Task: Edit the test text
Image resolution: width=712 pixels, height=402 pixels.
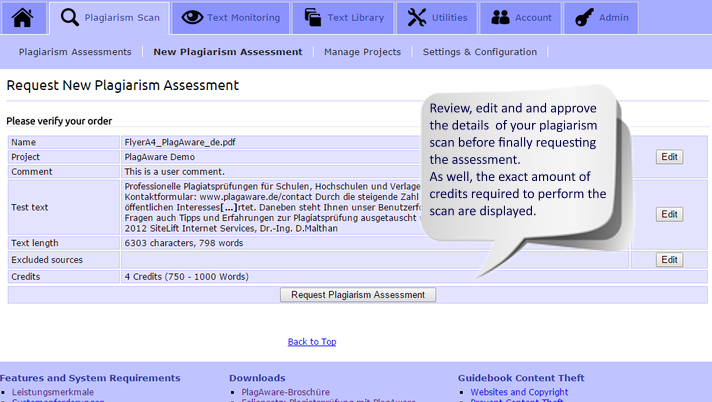Action: pos(669,214)
